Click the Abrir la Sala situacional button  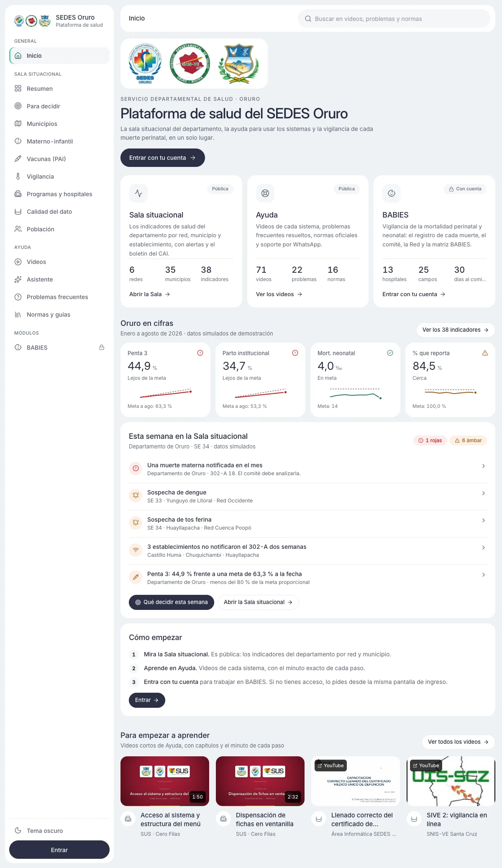point(258,602)
